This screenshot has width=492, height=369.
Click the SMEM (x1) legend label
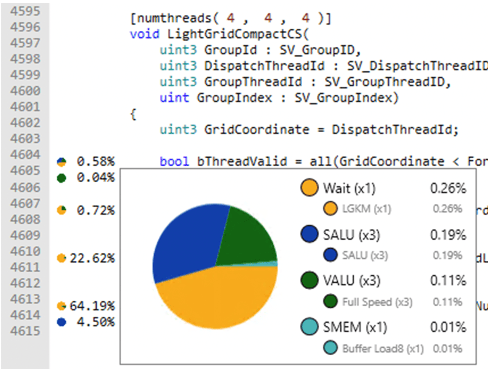355,327
